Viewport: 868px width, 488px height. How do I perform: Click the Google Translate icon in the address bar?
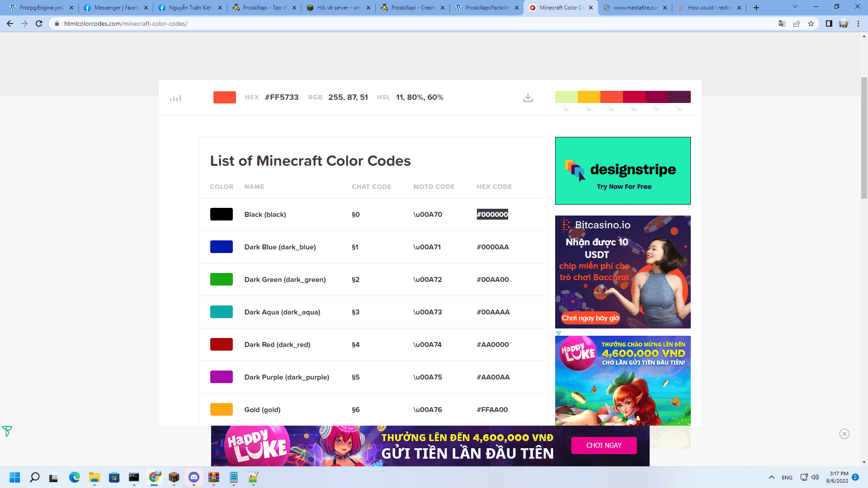coord(782,23)
